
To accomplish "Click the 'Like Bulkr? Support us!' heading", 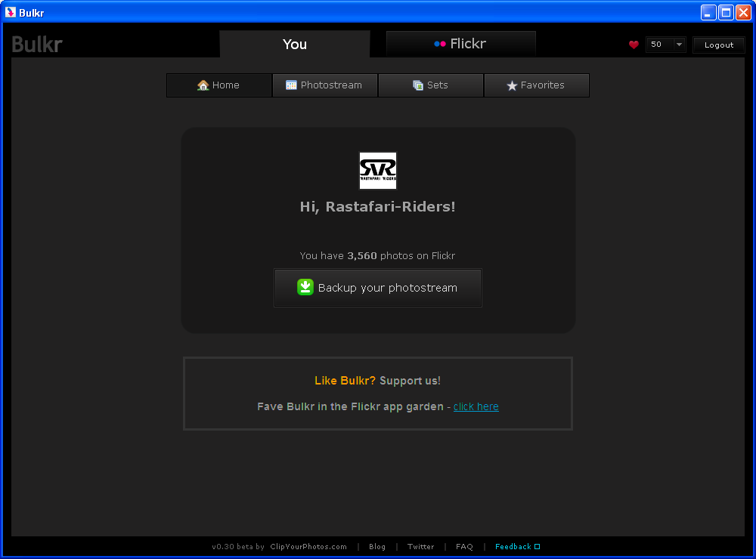I will pyautogui.click(x=377, y=381).
